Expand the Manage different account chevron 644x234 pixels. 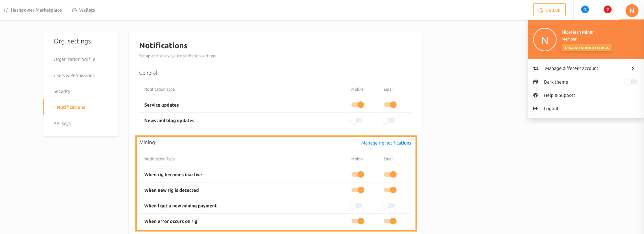[x=633, y=69]
